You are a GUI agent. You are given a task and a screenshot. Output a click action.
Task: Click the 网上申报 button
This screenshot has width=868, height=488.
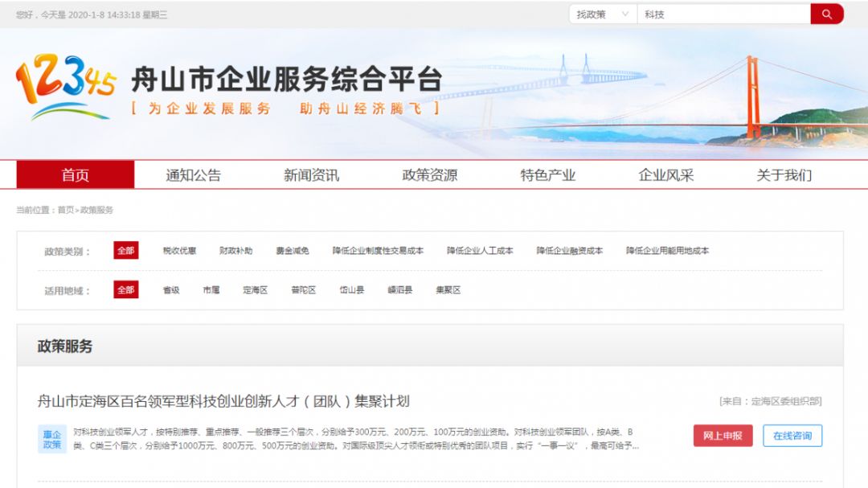(723, 435)
